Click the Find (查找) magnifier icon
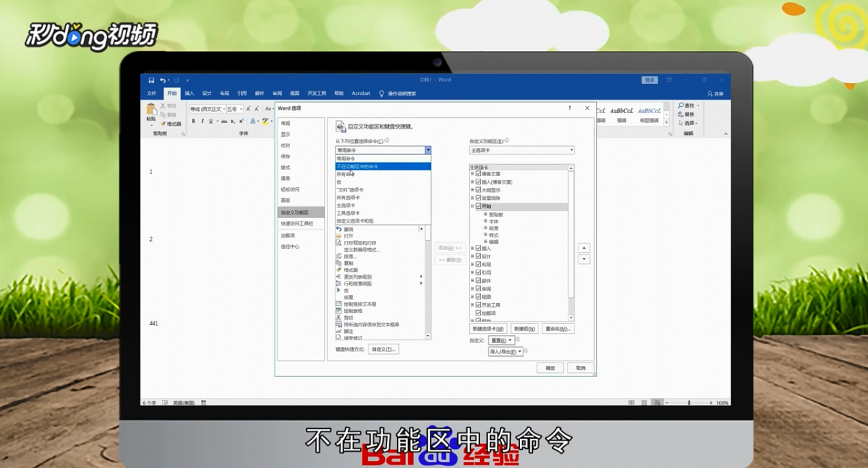Viewport: 868px width, 468px height. coord(681,105)
